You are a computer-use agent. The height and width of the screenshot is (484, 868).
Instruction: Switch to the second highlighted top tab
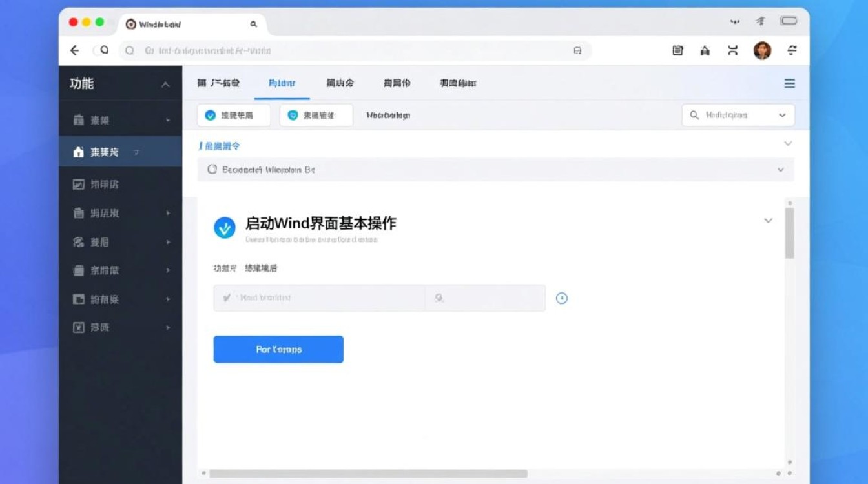click(x=282, y=83)
